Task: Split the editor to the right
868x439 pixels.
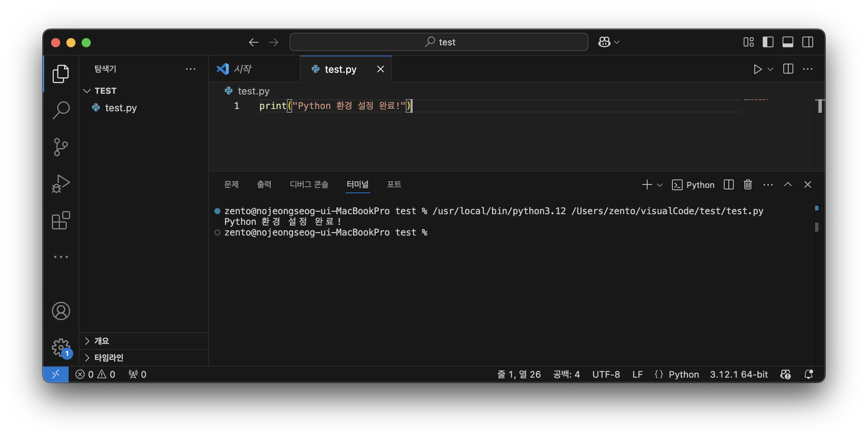Action: (788, 69)
